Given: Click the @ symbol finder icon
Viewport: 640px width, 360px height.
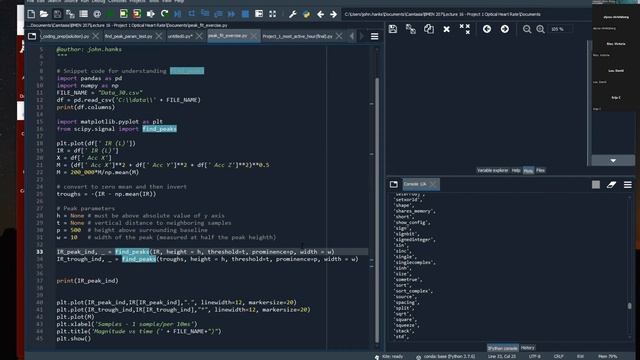Looking at the screenshot, I should point(97,14).
